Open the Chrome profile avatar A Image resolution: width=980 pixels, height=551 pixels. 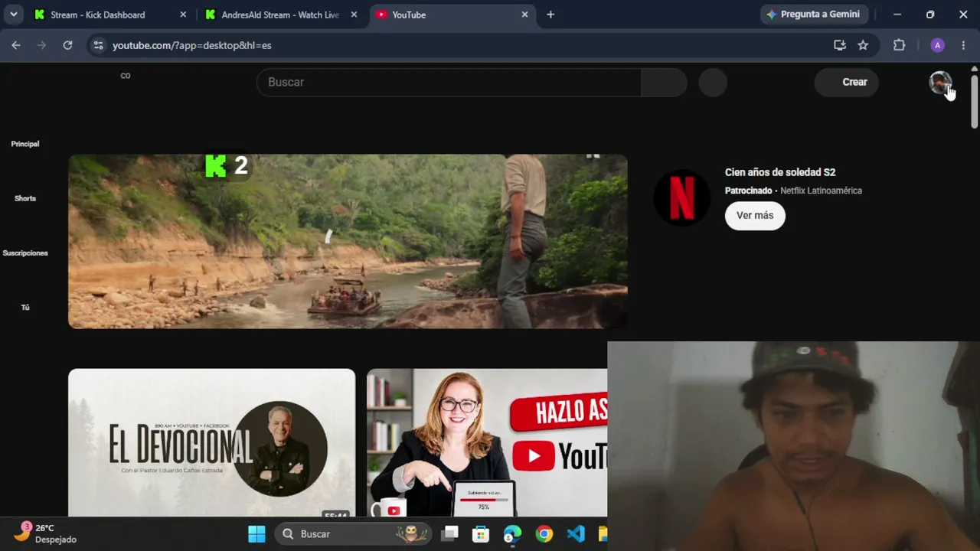pyautogui.click(x=937, y=45)
